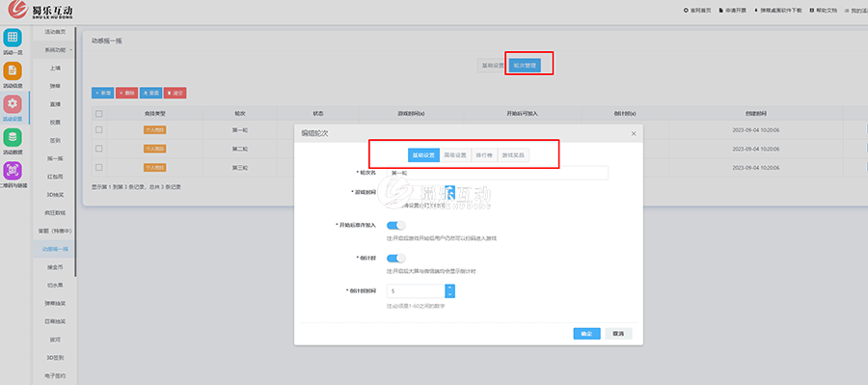Click the 确定 confirm button
The height and width of the screenshot is (385, 868).
point(586,334)
